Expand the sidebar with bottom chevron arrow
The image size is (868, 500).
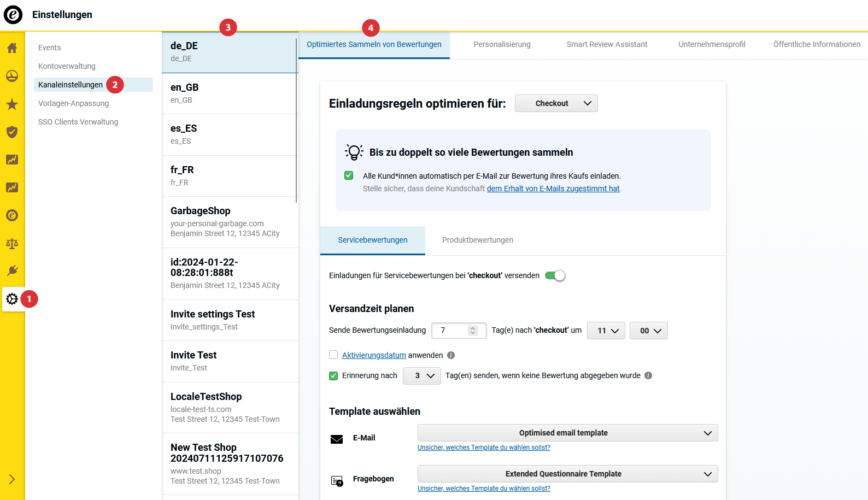click(12, 479)
